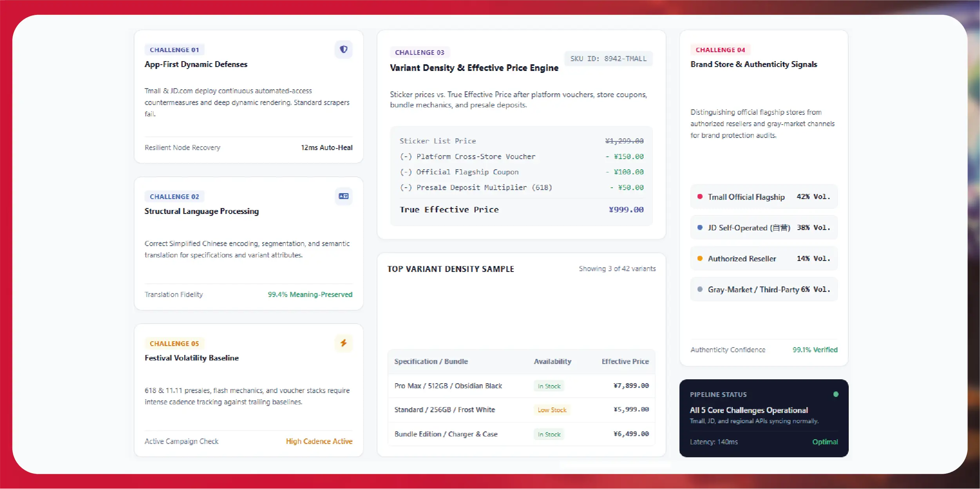The width and height of the screenshot is (980, 489).
Task: Click the 99.1% Verified value
Action: click(x=815, y=350)
